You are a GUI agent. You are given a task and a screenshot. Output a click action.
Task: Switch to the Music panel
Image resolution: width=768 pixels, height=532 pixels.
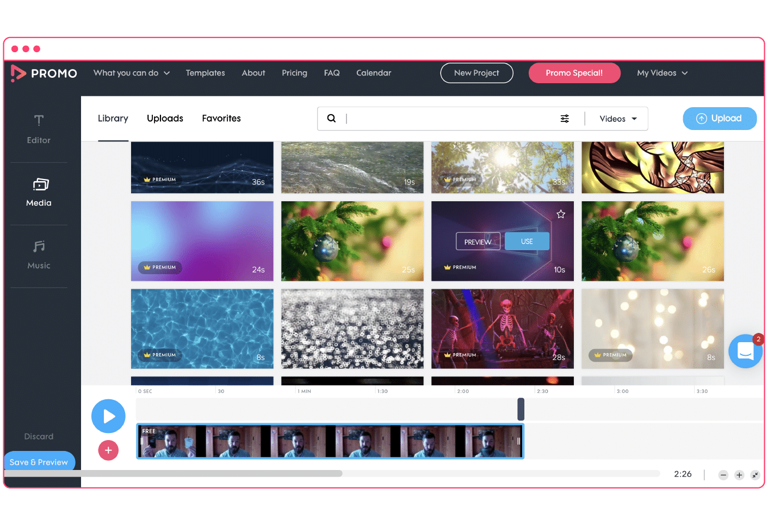tap(38, 255)
